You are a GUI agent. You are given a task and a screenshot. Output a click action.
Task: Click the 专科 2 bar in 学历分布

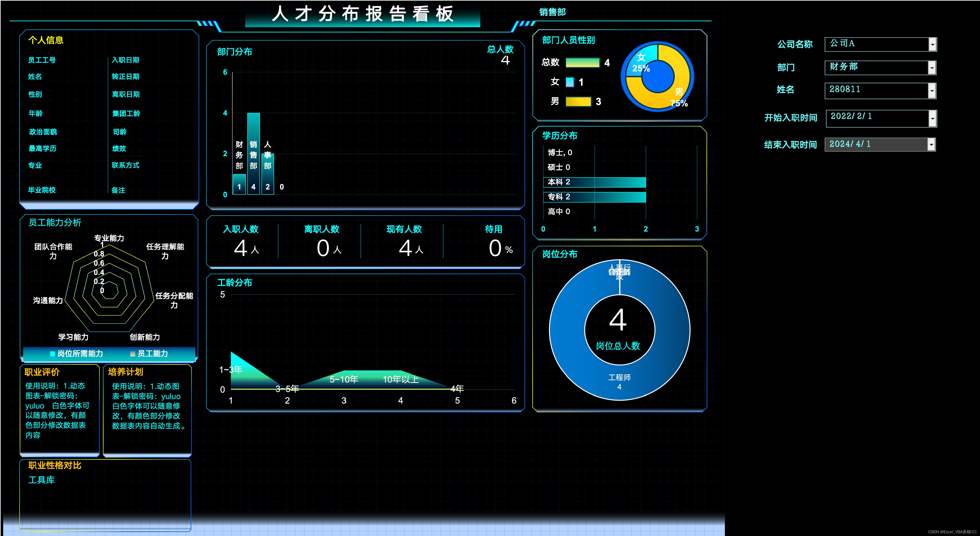click(x=594, y=197)
